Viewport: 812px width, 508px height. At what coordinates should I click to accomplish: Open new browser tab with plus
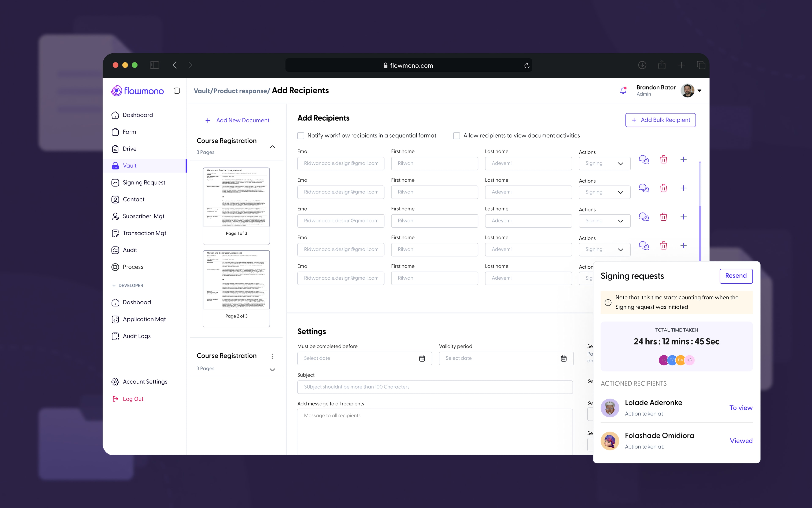click(681, 65)
